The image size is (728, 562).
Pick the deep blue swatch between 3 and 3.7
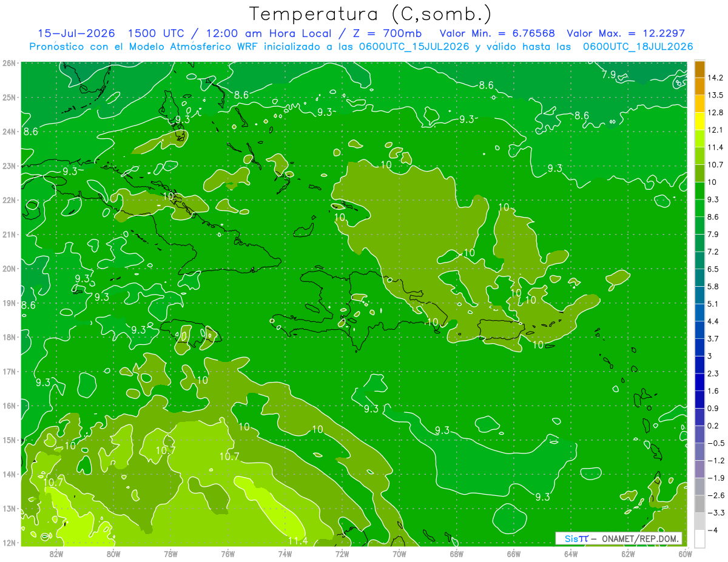coord(699,347)
